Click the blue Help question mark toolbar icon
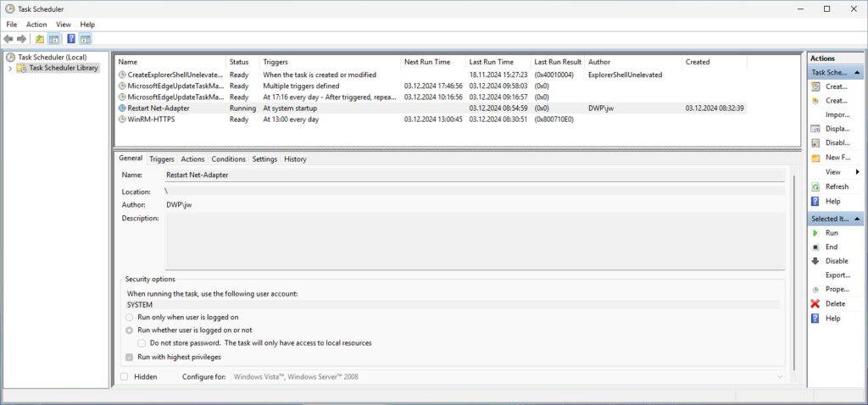This screenshot has width=868, height=405. (x=71, y=39)
